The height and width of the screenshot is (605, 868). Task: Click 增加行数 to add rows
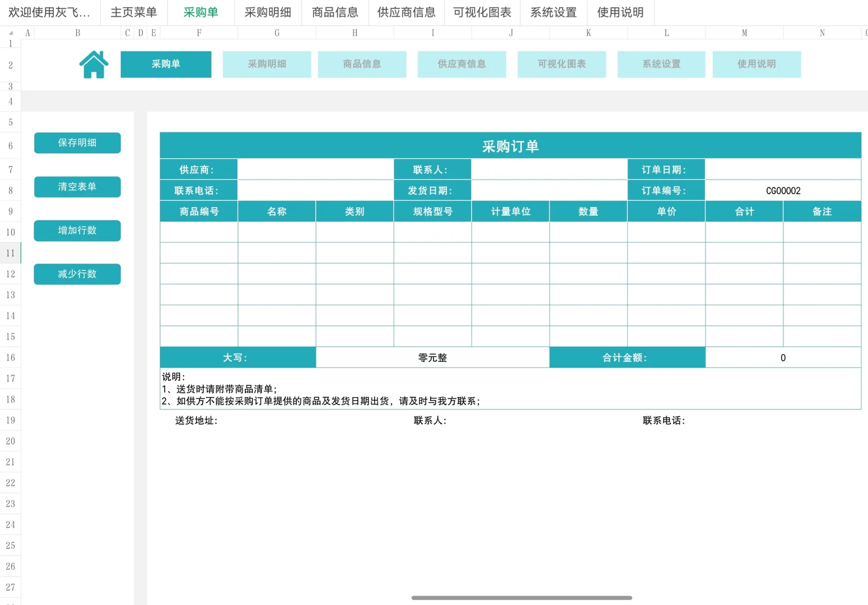tap(77, 230)
